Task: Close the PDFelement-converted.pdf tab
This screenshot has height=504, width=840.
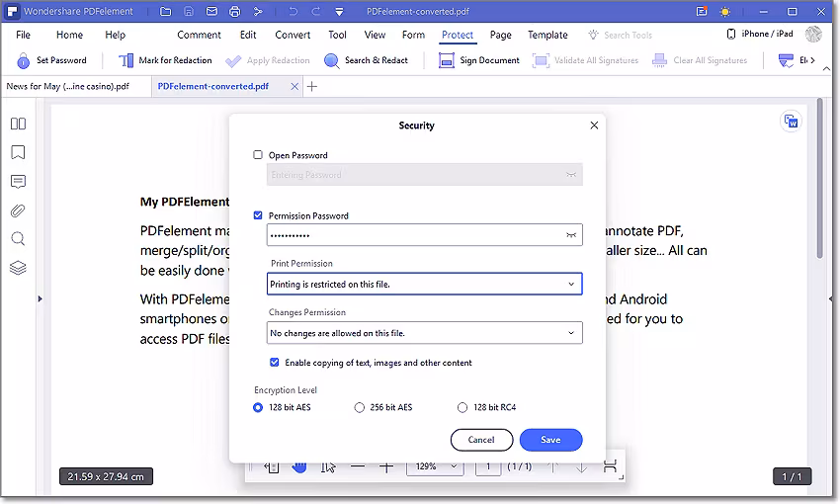Action: click(294, 86)
